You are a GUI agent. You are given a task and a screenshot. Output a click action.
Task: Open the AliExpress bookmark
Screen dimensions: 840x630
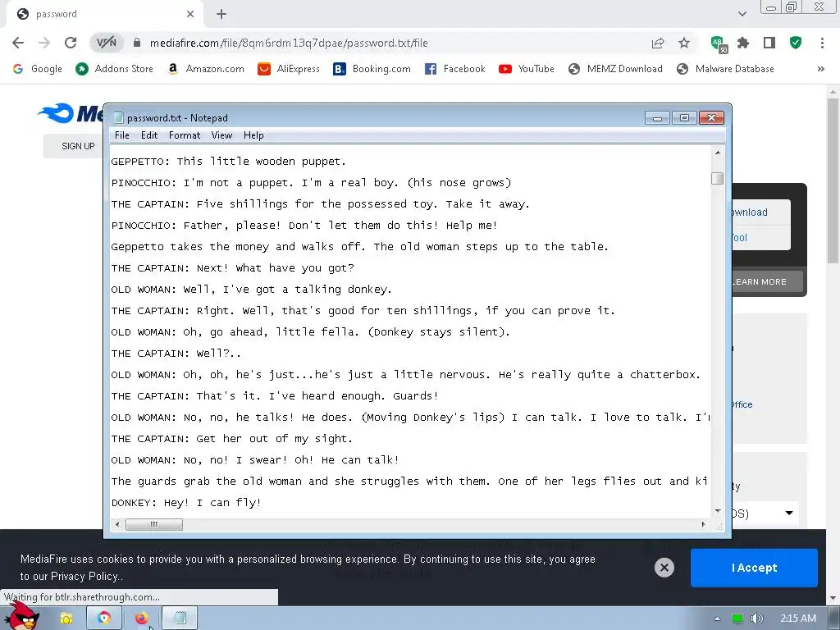point(289,69)
